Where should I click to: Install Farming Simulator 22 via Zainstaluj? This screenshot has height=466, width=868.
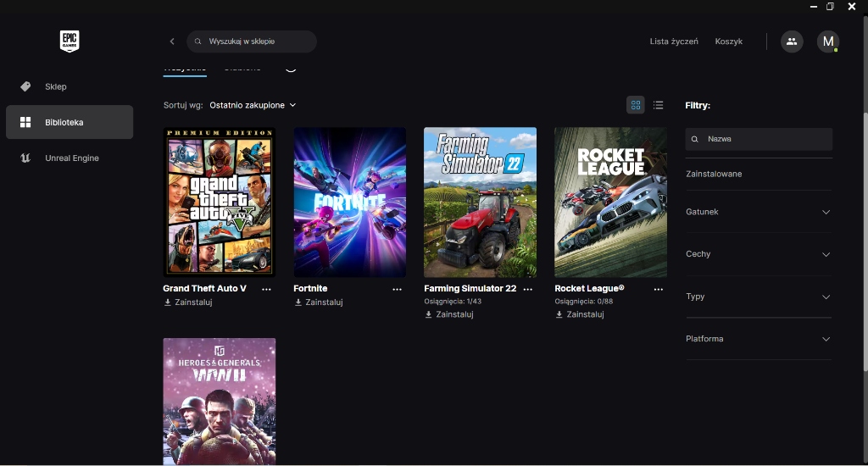click(449, 313)
